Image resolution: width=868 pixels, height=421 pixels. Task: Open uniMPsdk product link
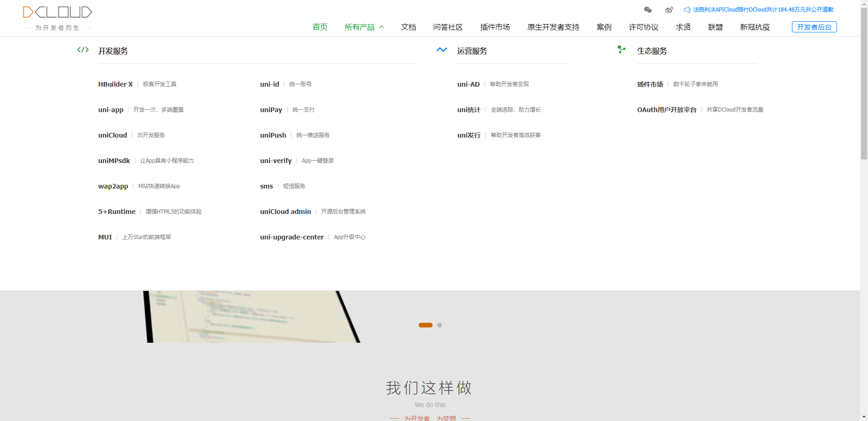pos(114,161)
